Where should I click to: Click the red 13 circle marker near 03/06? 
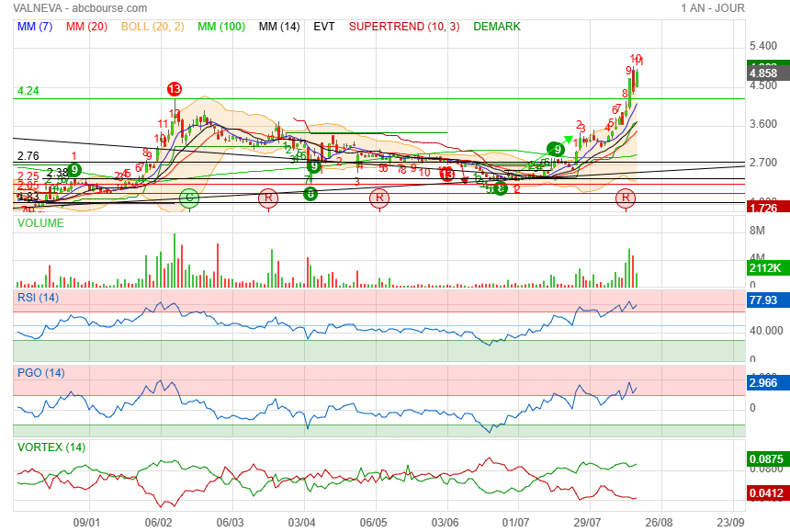point(446,175)
